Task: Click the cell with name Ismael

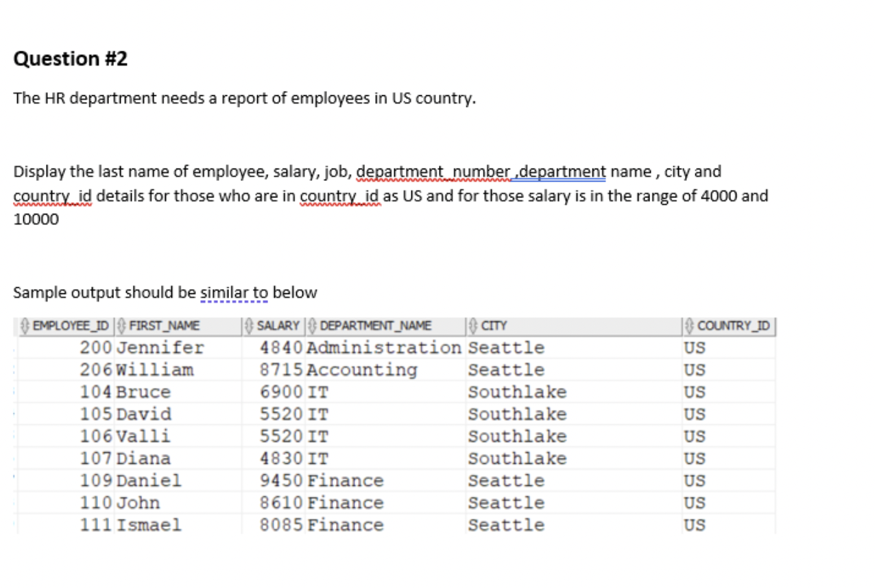Action: [x=149, y=525]
